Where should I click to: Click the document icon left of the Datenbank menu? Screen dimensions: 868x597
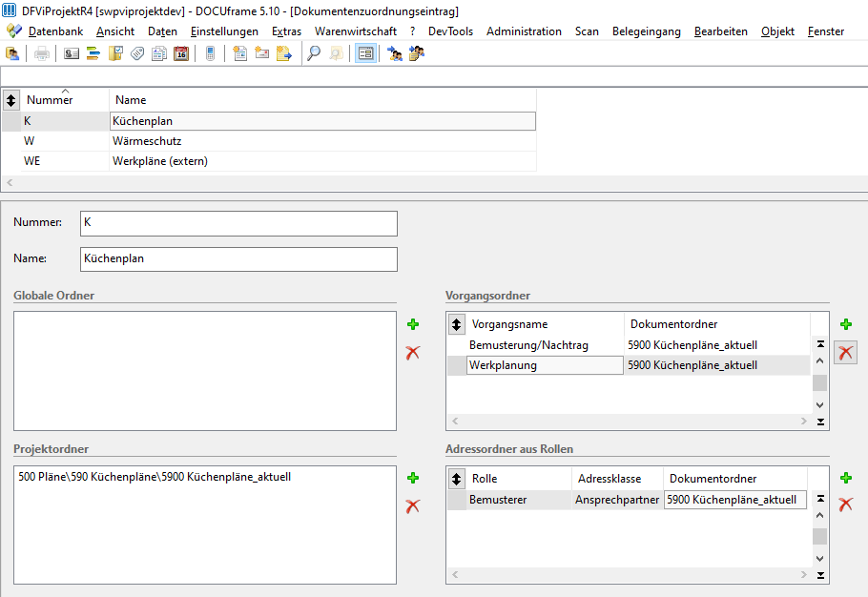[x=14, y=31]
